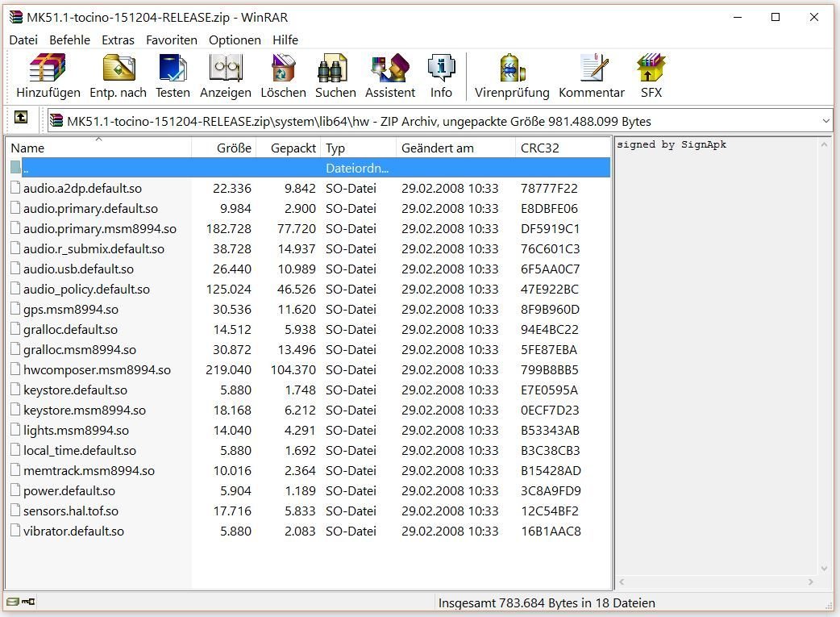
Task: Click file icon of vibrator.default.so
Action: 15,531
